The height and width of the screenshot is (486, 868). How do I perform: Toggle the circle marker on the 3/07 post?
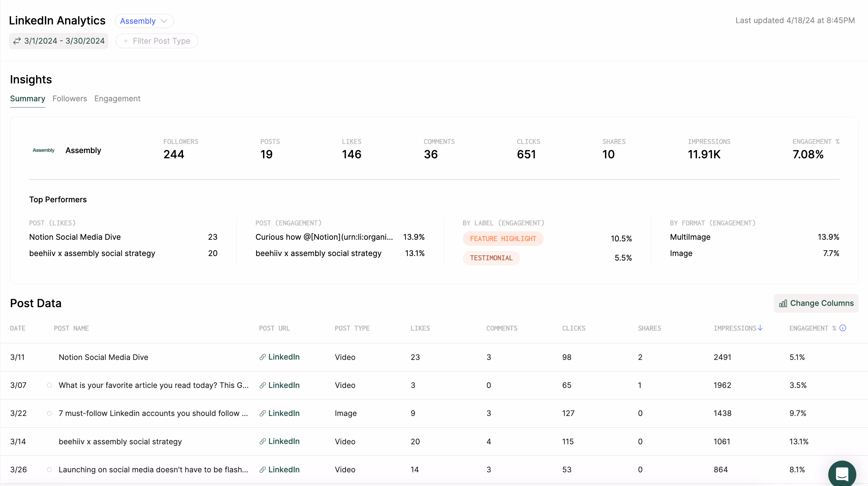49,385
